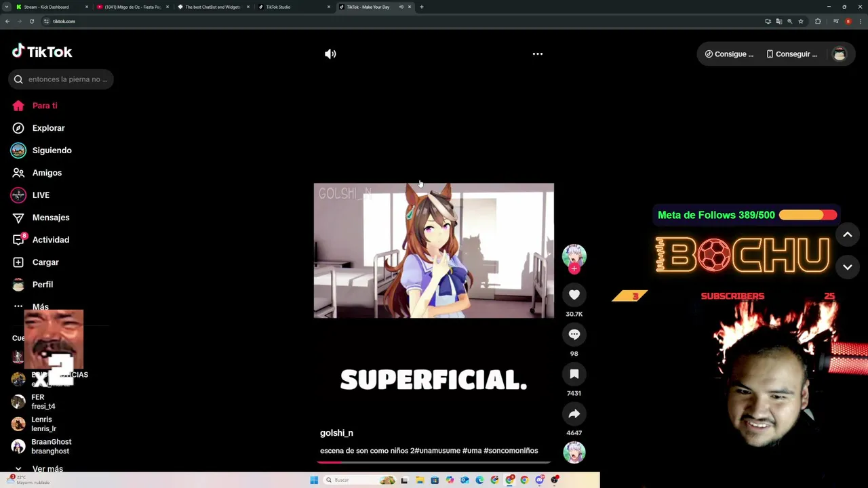This screenshot has width=868, height=488.
Task: Click the first Consigue button in header
Action: click(730, 54)
